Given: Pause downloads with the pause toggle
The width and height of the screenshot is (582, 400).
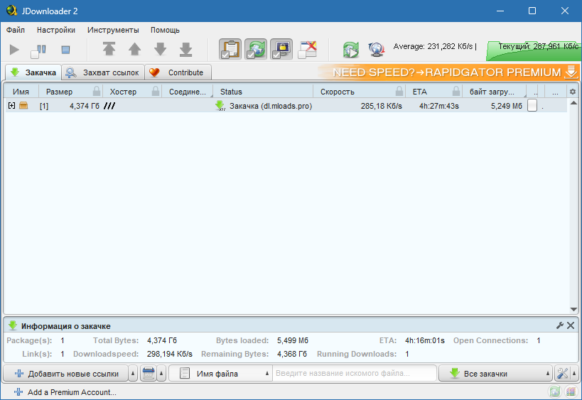Looking at the screenshot, I should tap(39, 50).
